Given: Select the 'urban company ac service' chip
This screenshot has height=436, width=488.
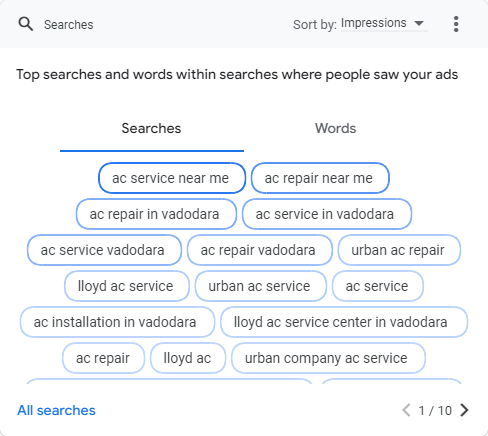Looking at the screenshot, I should [328, 358].
